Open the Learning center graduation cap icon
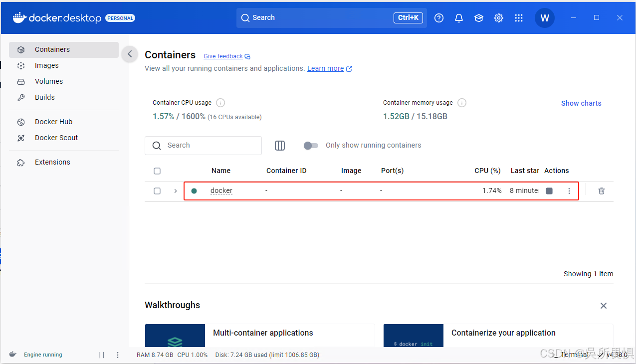 (479, 18)
